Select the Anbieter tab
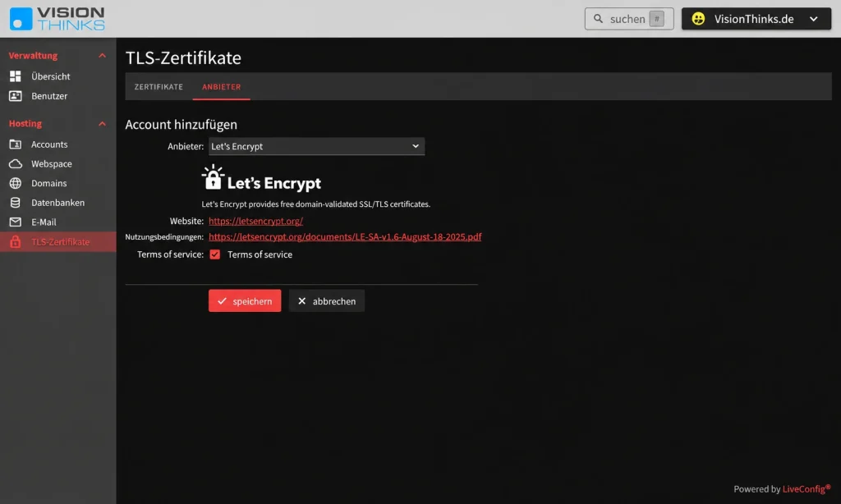The height and width of the screenshot is (504, 841). pyautogui.click(x=222, y=86)
